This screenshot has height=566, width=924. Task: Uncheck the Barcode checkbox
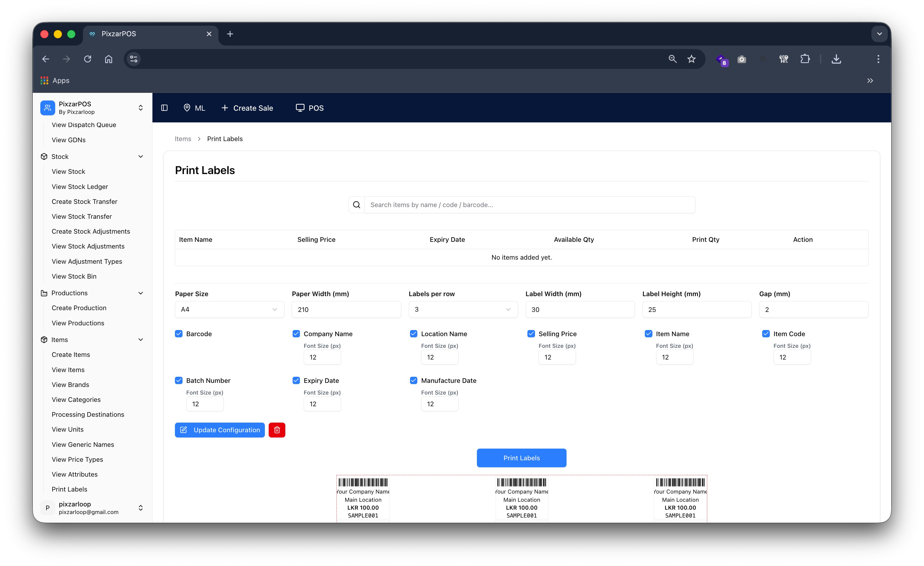[x=179, y=334]
